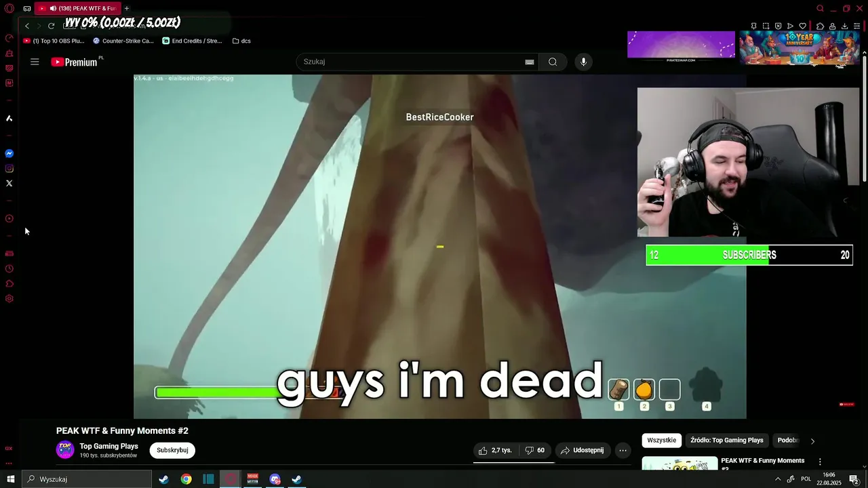Open the player arrow icon in toolbar
The image size is (868, 488).
pos(790,26)
